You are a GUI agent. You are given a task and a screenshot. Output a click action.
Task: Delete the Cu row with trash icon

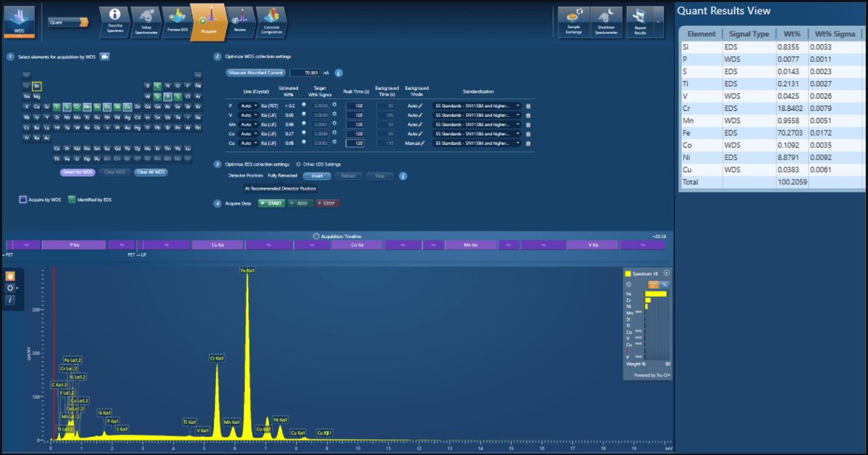point(528,143)
